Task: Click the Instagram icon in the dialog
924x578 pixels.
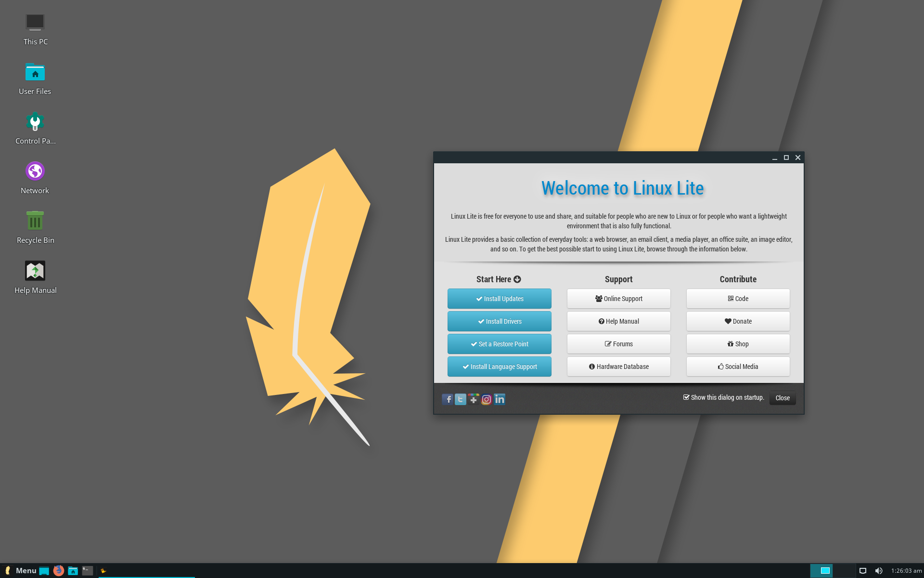Action: point(487,399)
